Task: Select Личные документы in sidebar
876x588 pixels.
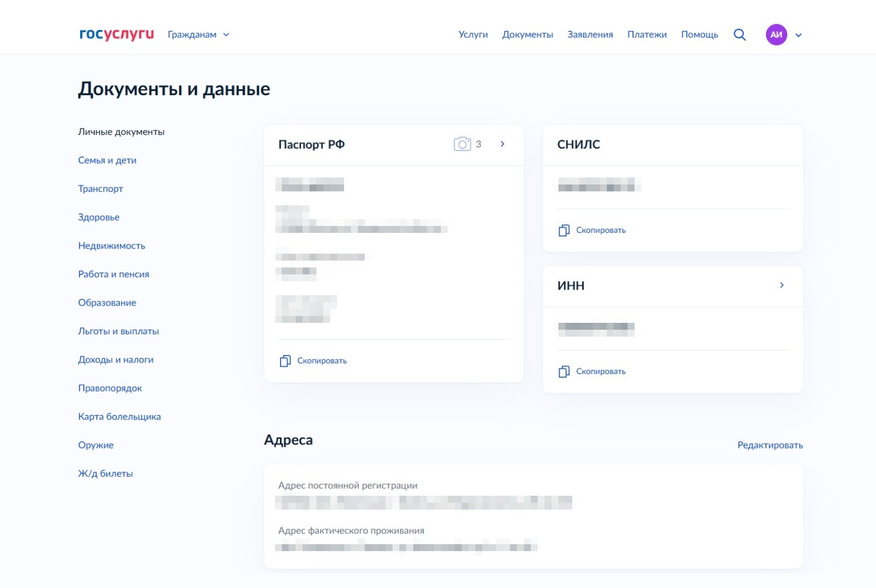Action: click(x=121, y=131)
